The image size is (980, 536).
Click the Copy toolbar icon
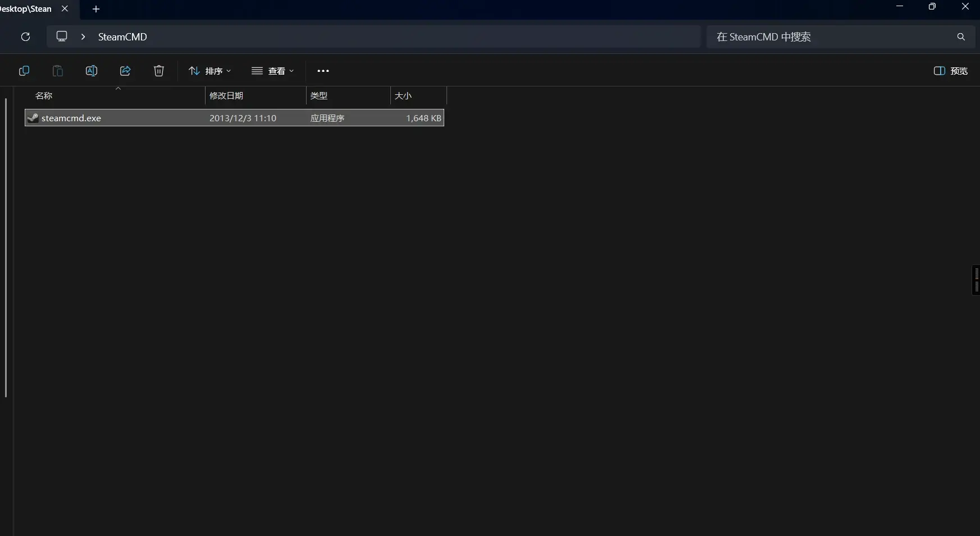pos(24,71)
